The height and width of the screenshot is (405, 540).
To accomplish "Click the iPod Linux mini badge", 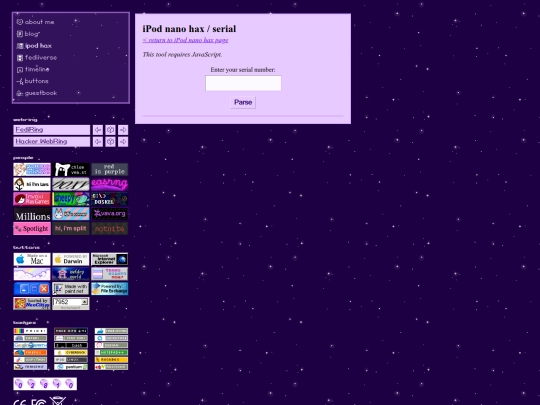I will tap(71, 360).
